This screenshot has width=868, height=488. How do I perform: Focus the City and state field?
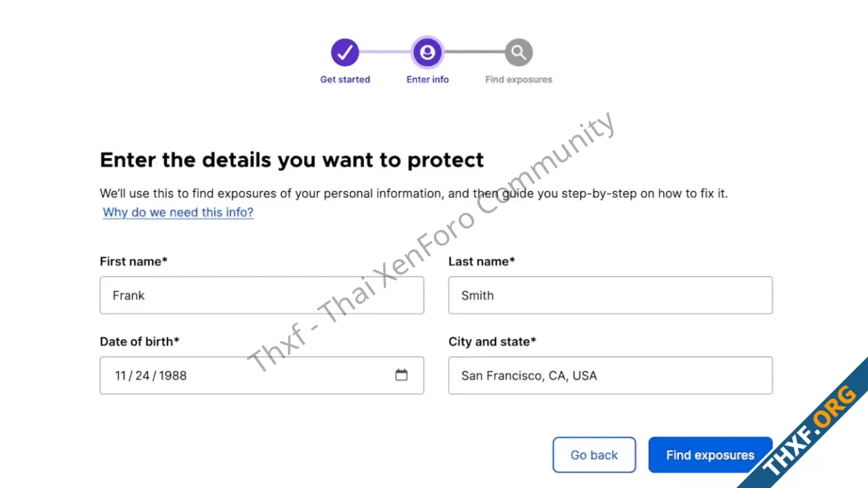(611, 375)
